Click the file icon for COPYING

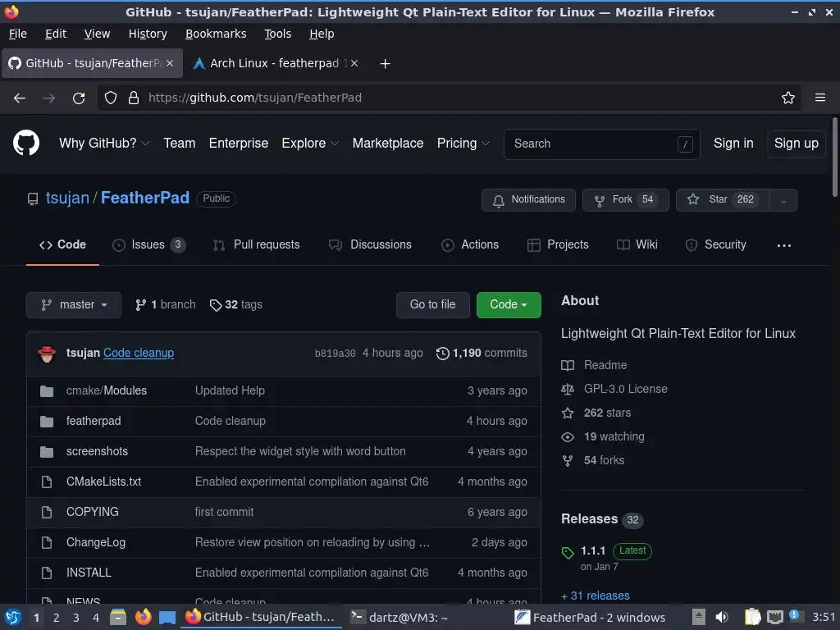coord(47,512)
